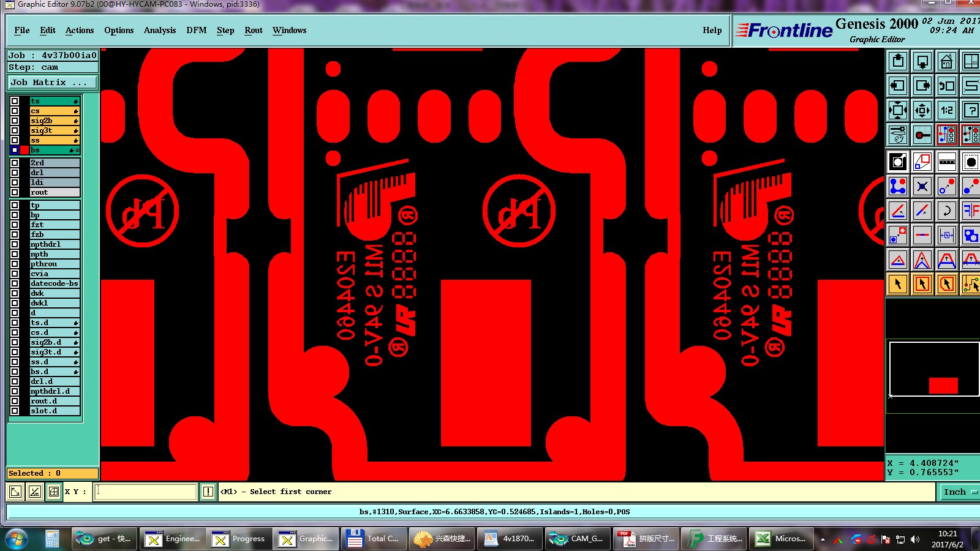Select the add feature icon with black square
The image size is (980, 551).
[898, 162]
